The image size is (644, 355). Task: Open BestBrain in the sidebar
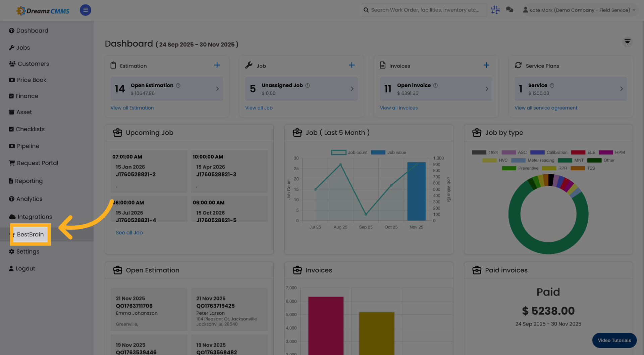30,234
